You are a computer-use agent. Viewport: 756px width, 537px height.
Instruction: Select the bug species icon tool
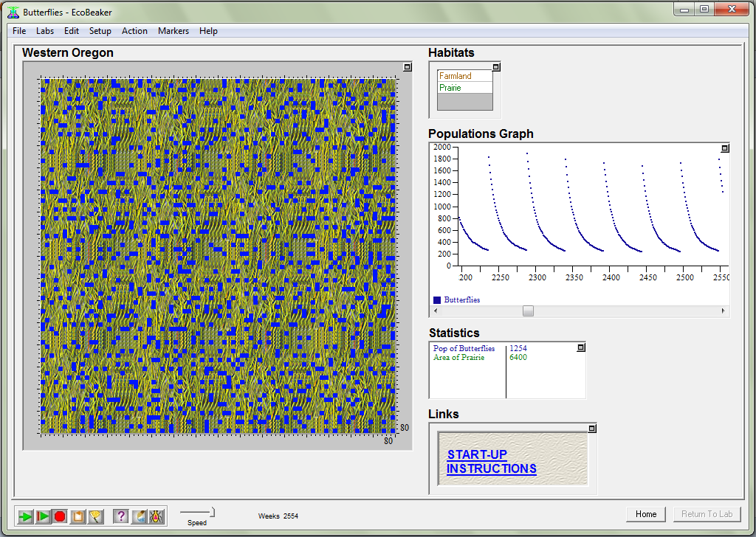pos(157,516)
